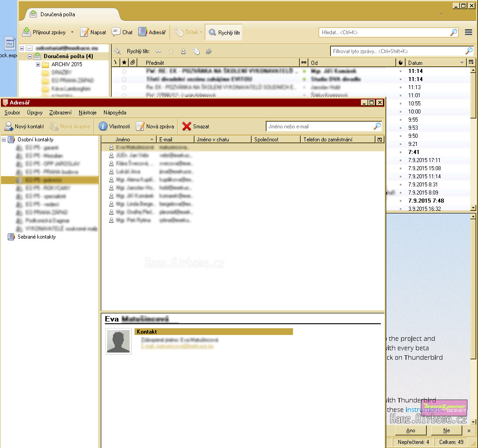Open the Zobrazení menu in Adresář
The height and width of the screenshot is (448, 478).
click(60, 113)
